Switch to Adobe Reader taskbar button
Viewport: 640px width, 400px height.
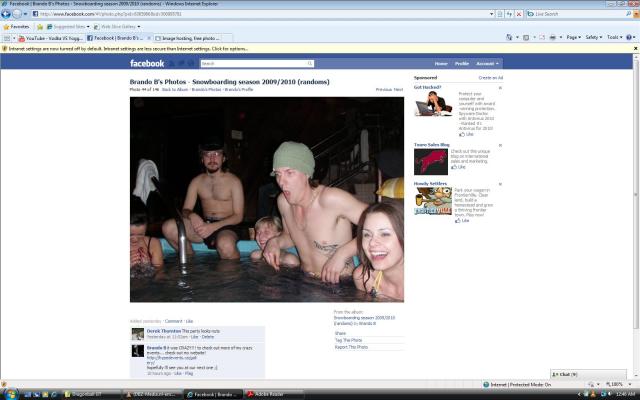pyautogui.click(x=273, y=394)
